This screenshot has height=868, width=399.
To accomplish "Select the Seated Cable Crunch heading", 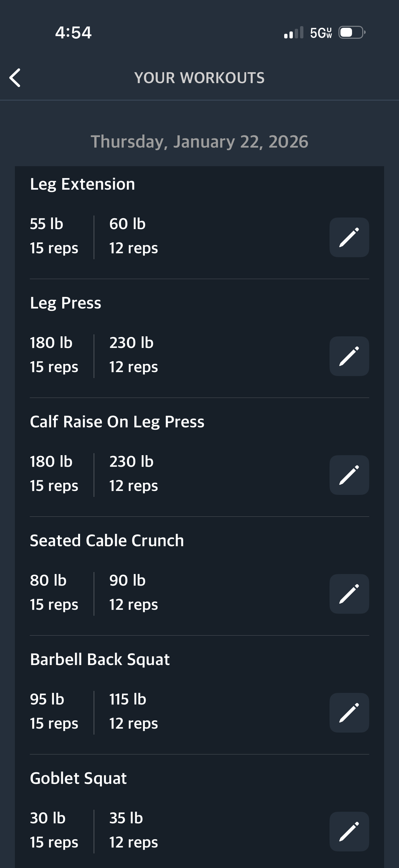I will 107,541.
